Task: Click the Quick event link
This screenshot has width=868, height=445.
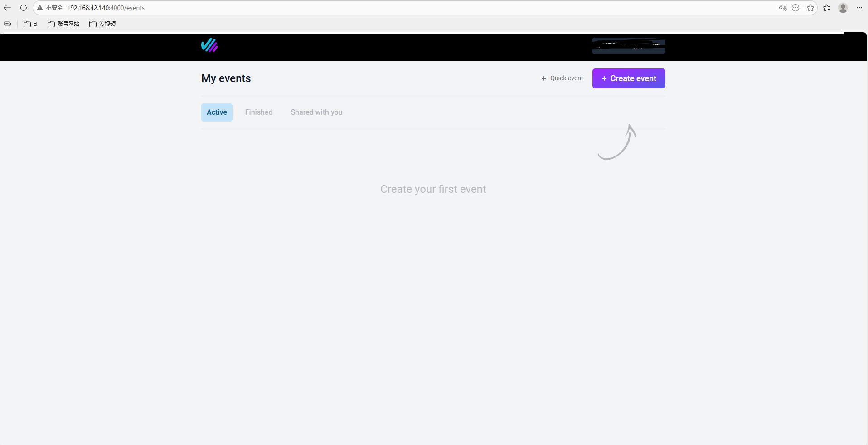Action: pos(562,78)
